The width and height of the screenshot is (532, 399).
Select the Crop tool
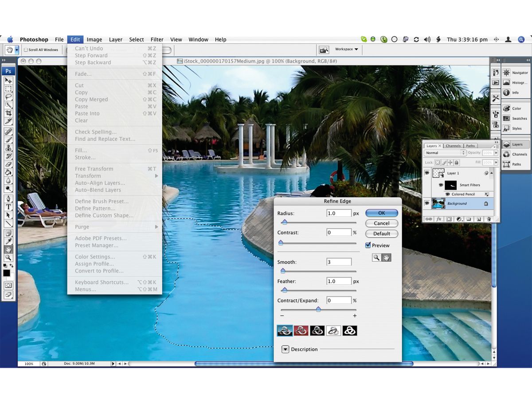click(x=8, y=111)
